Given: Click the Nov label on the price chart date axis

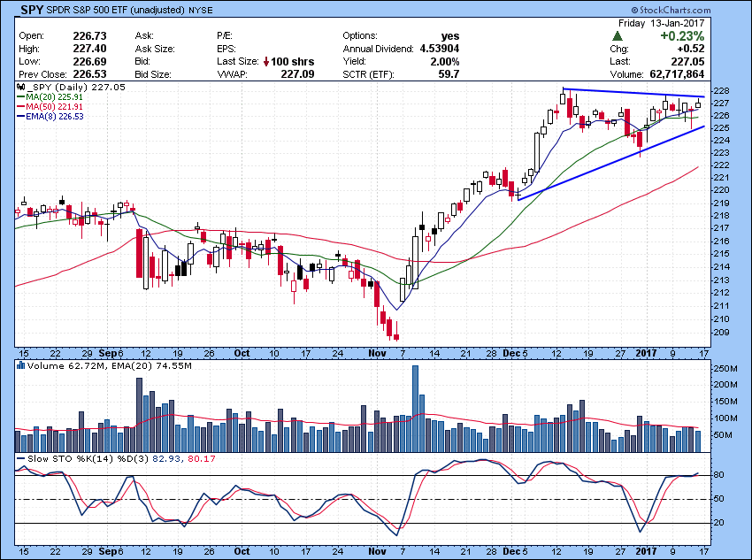Looking at the screenshot, I should click(x=378, y=353).
